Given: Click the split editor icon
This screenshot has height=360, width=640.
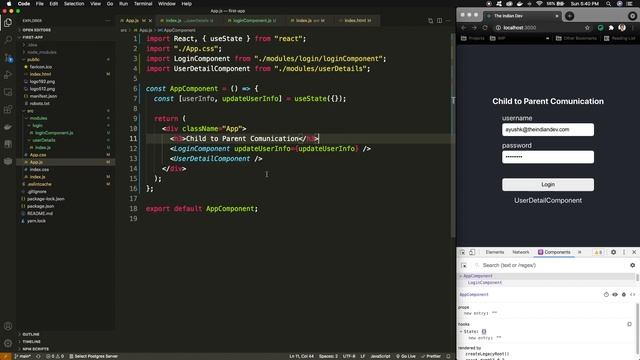Looking at the screenshot, I should click(439, 20).
